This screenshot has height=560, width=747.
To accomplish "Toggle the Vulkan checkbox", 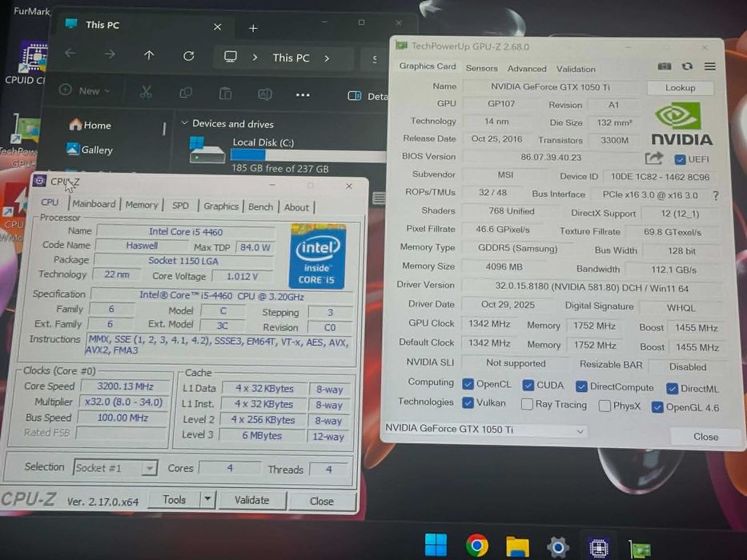I will [x=468, y=403].
